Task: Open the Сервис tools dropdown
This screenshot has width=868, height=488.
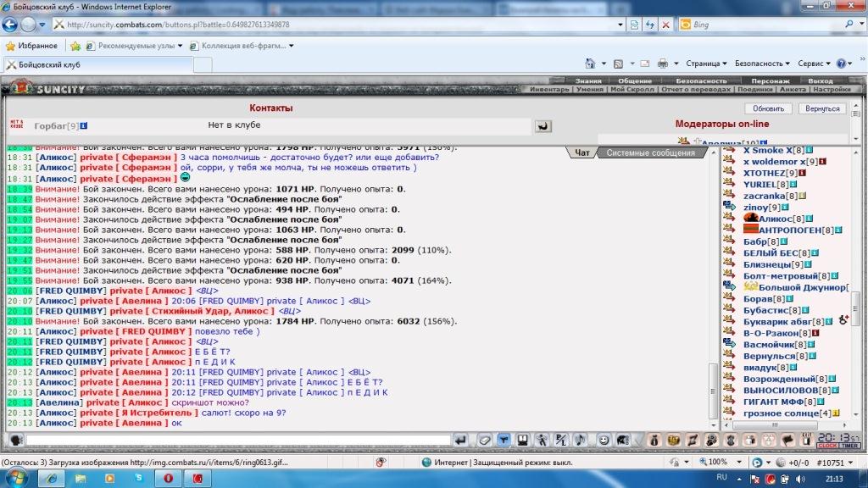Action: (815, 64)
